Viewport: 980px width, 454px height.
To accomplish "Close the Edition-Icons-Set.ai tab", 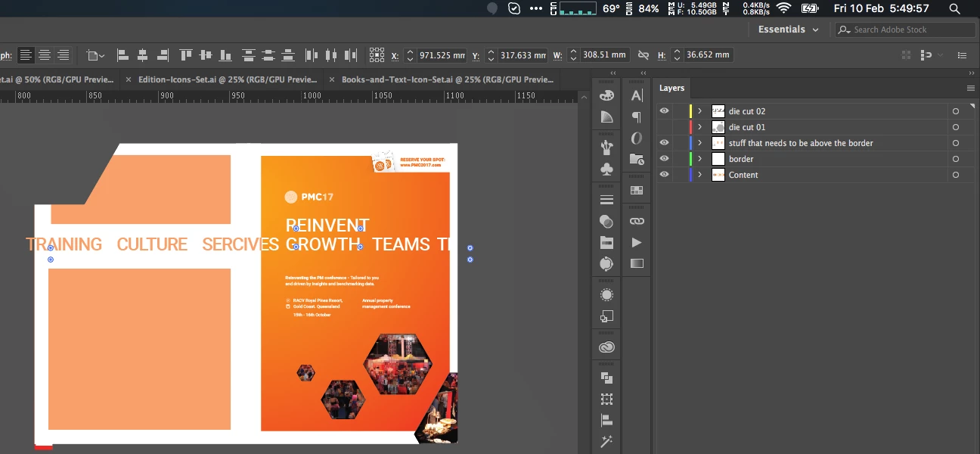I will tap(129, 79).
